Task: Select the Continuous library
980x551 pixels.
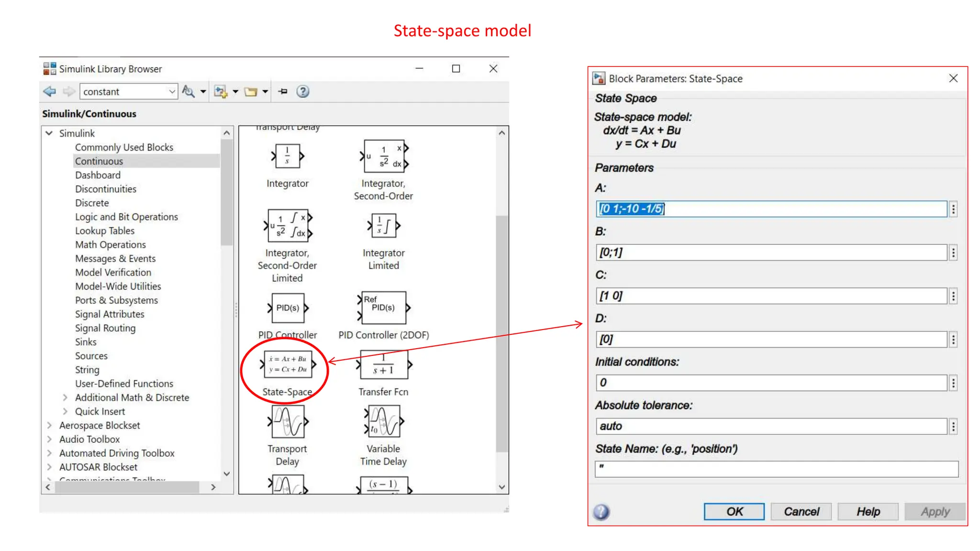Action: click(x=99, y=161)
